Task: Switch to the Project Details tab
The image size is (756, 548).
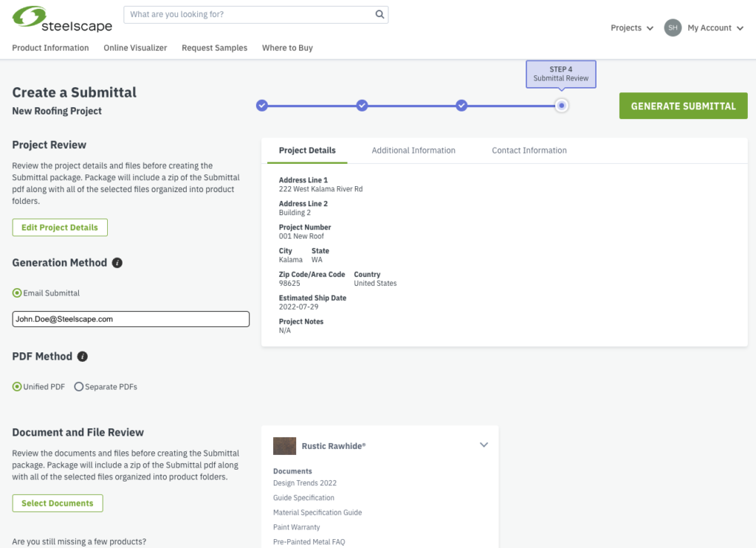Action: click(x=307, y=151)
